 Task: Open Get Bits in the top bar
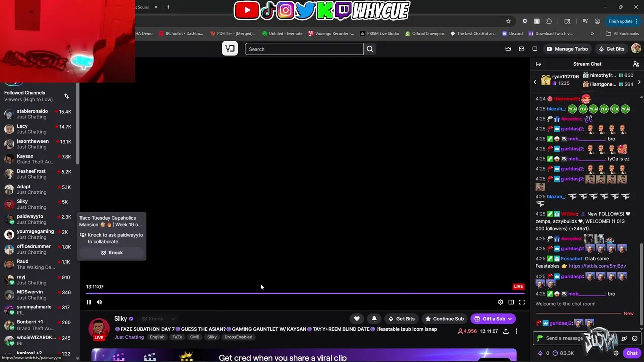coord(611,49)
